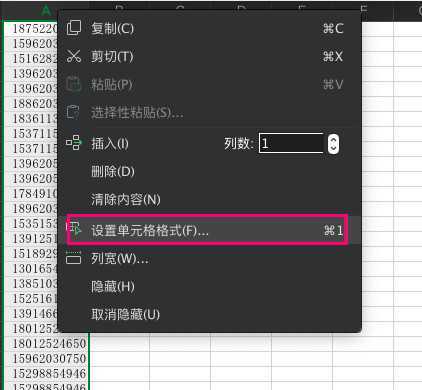Screen dimensions: 422x390
Task: Click the 列数 stepper arrows
Action: pyautogui.click(x=333, y=144)
